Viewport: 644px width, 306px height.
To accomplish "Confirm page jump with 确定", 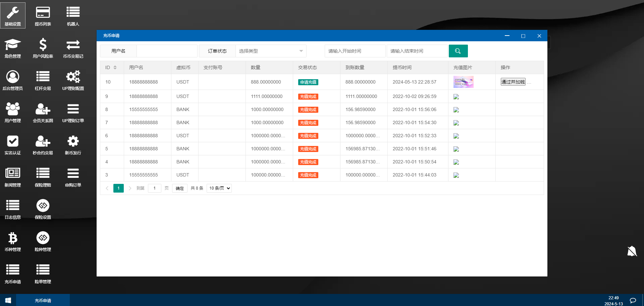I will tap(180, 188).
